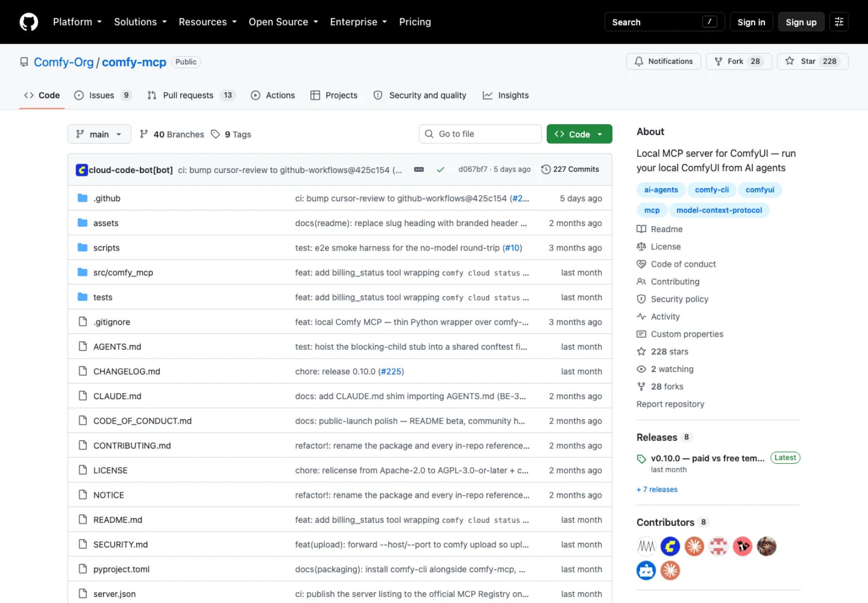Image resolution: width=868 pixels, height=603 pixels.
Task: Switch to the Issues tab
Action: 103,95
